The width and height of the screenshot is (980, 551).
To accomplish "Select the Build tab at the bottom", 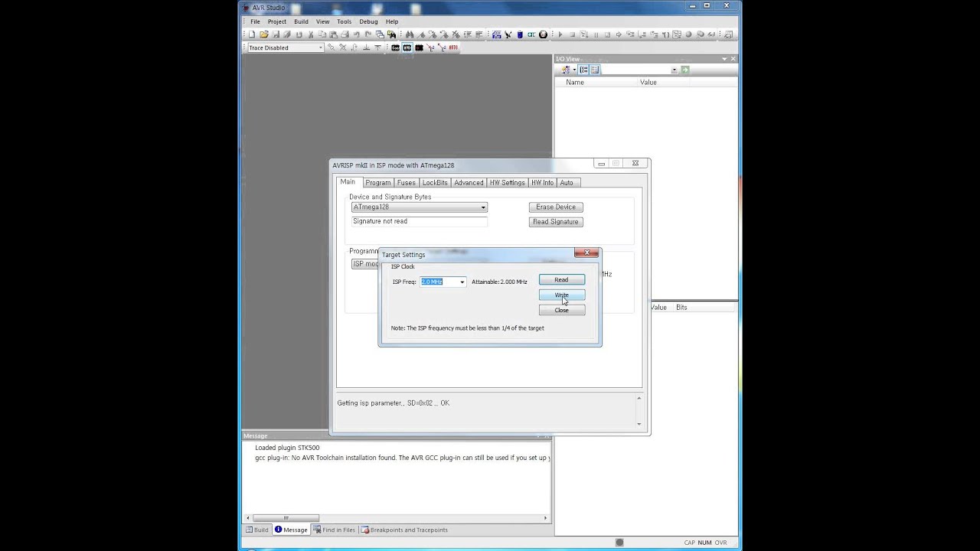I will (x=257, y=530).
